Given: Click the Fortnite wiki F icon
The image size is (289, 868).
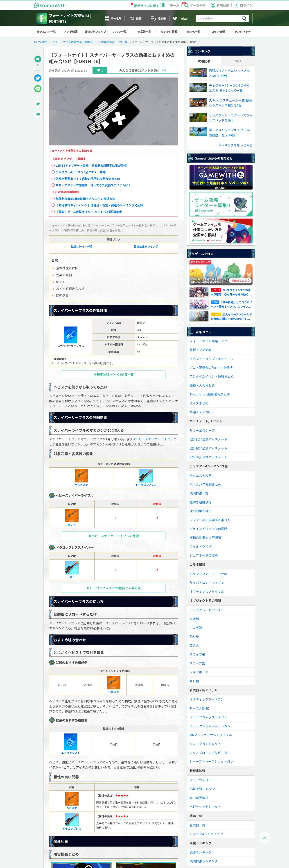Looking at the screenshot, I should [x=42, y=18].
